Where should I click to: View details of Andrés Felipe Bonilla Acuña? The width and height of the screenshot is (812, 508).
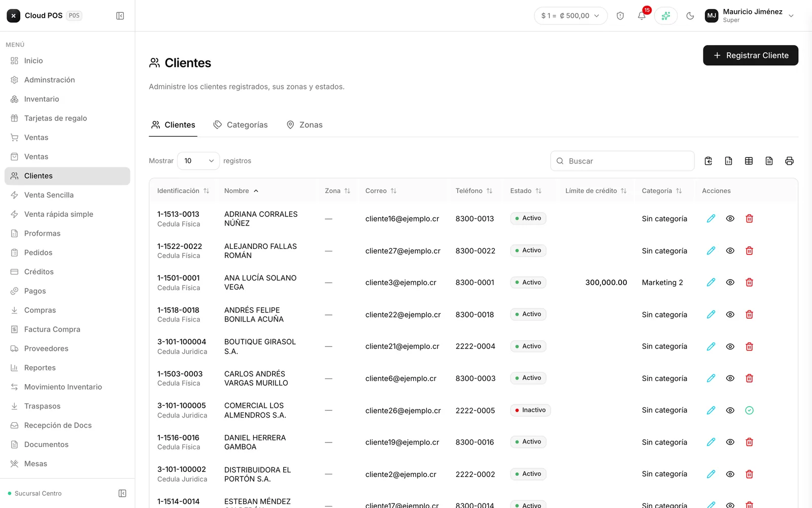730,314
